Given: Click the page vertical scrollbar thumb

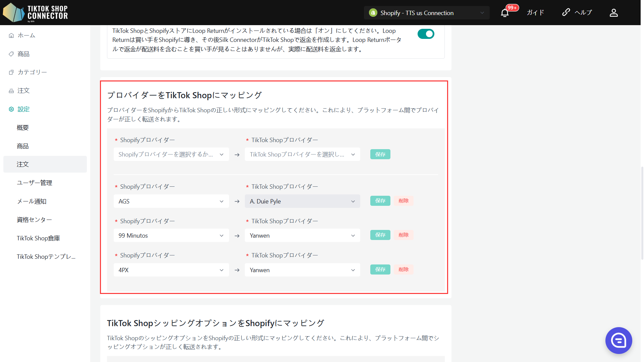Looking at the screenshot, I should 642,214.
